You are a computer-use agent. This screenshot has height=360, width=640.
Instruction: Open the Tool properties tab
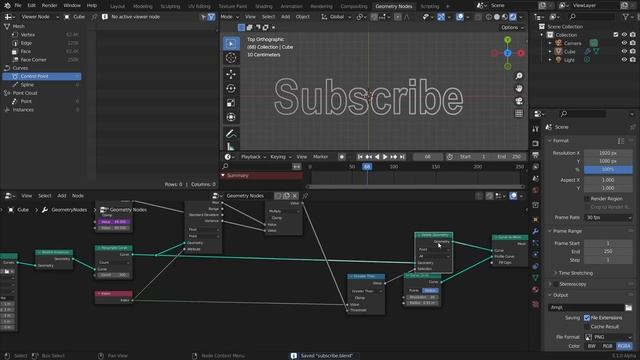point(536,129)
